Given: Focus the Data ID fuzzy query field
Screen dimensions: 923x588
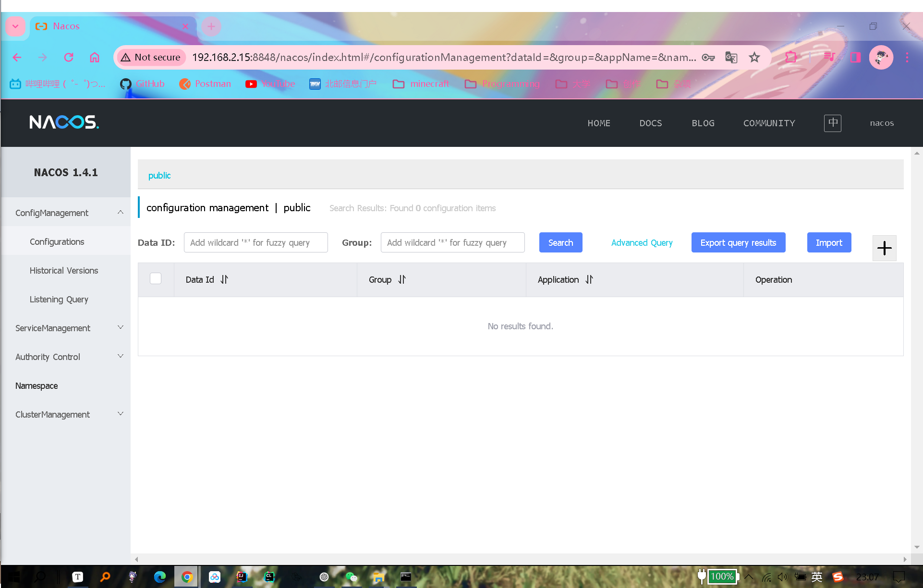Looking at the screenshot, I should click(x=255, y=242).
